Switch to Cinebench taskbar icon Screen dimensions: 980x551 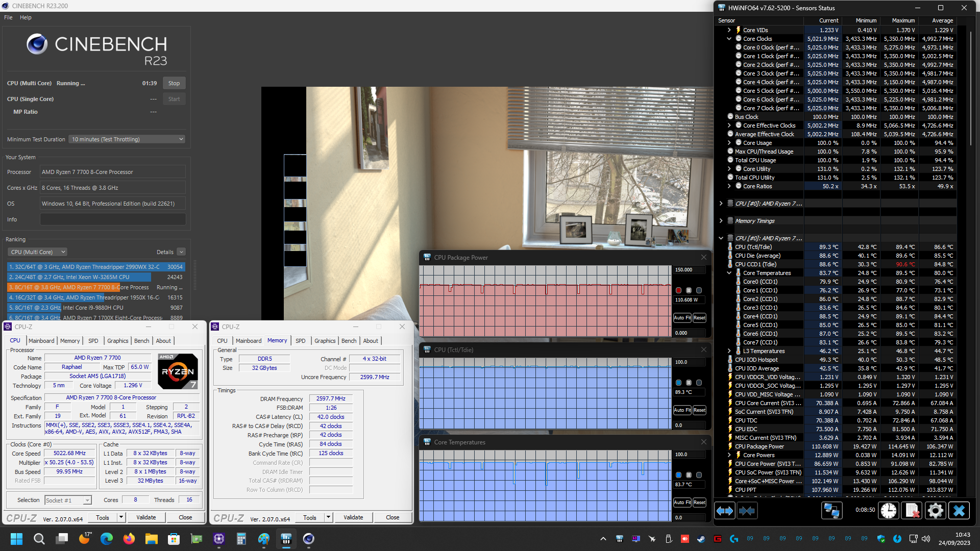[308, 539]
